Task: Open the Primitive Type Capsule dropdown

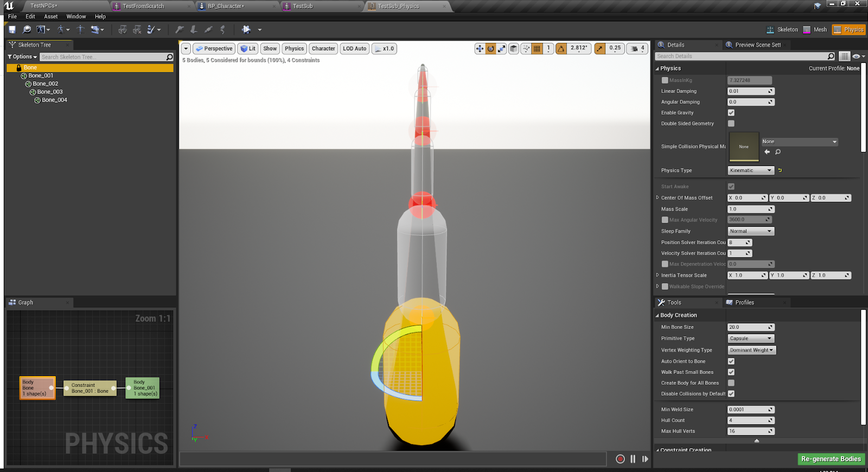Action: pos(750,339)
